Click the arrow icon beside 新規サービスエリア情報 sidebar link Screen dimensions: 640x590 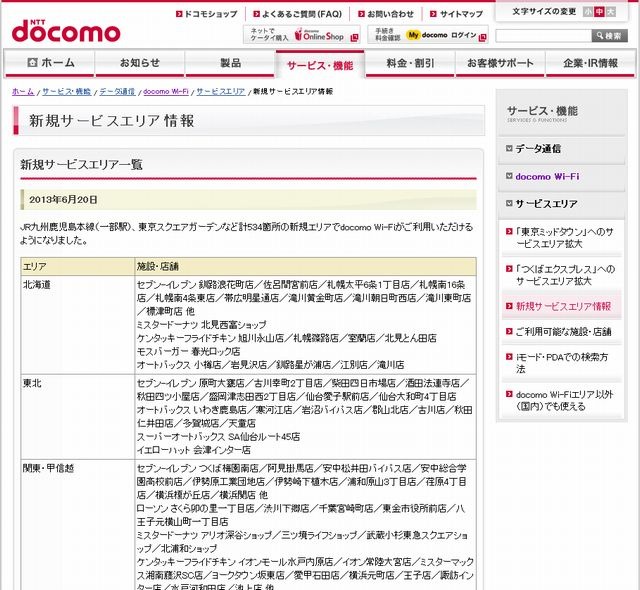[509, 306]
